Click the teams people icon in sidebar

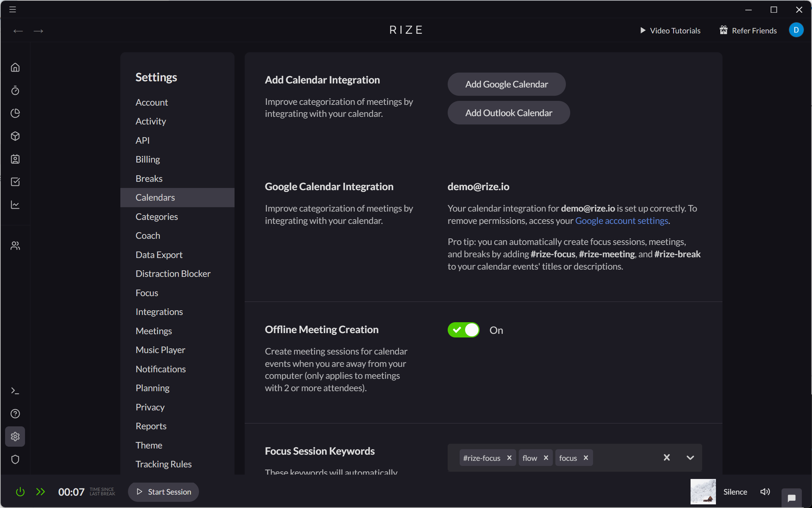(x=15, y=245)
